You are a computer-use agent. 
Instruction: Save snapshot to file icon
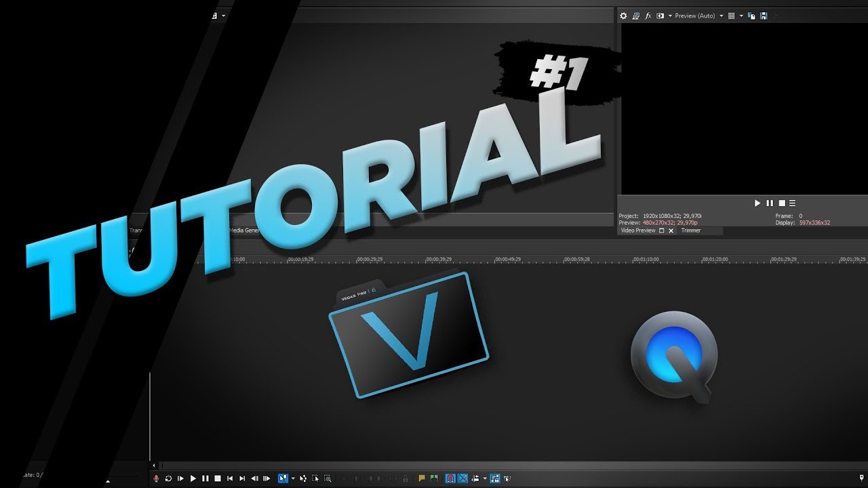click(x=764, y=16)
